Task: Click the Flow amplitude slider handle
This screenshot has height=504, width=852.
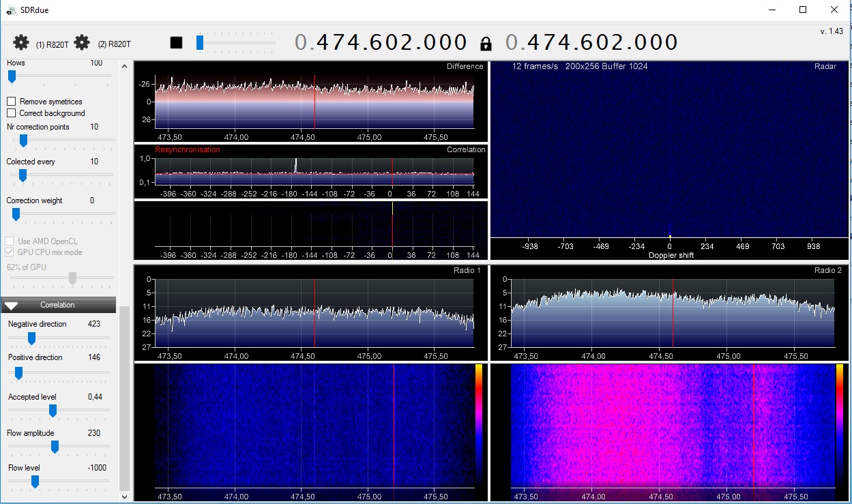Action: [55, 447]
